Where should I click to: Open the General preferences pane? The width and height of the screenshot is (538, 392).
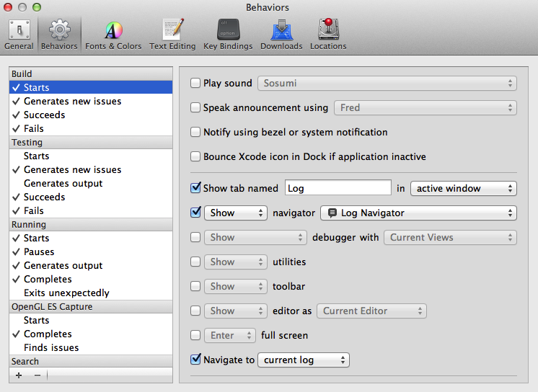[x=19, y=35]
